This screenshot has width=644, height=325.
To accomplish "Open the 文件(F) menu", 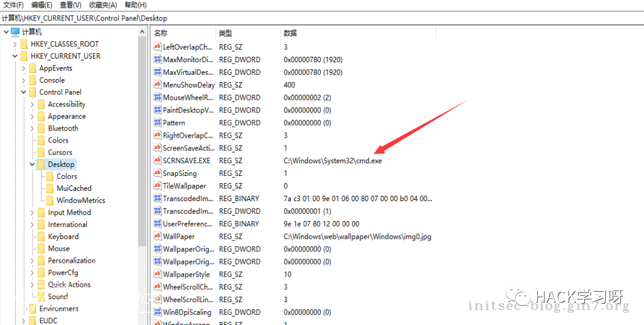I will [13, 5].
